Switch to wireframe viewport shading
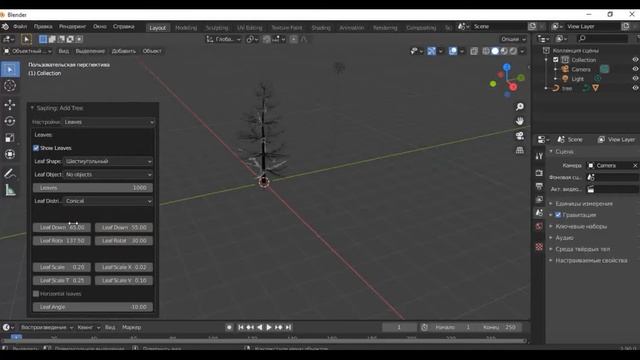The width and height of the screenshot is (640, 360). pyautogui.click(x=486, y=51)
